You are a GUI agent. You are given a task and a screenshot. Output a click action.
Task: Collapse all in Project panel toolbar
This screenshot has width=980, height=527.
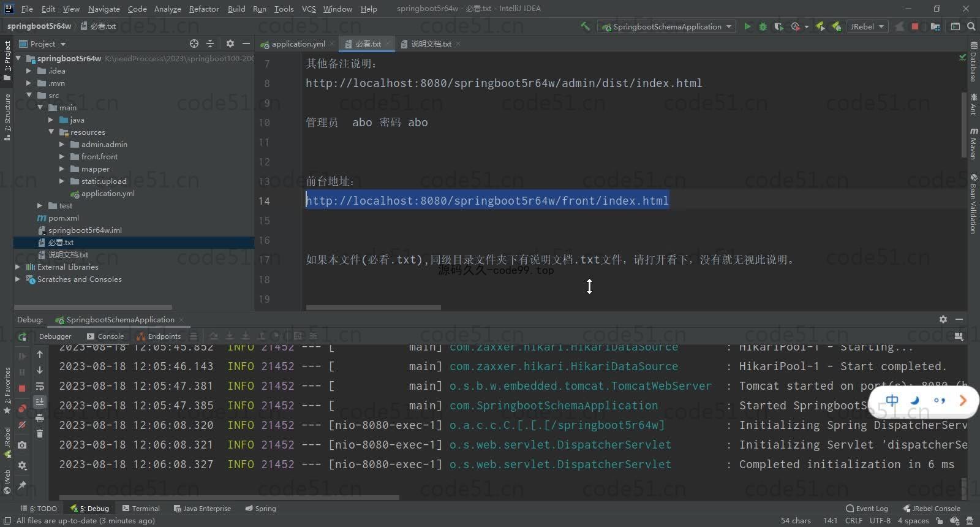point(210,44)
